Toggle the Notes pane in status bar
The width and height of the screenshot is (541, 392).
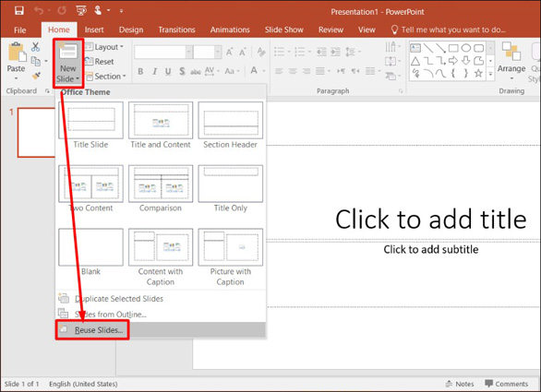click(x=460, y=384)
